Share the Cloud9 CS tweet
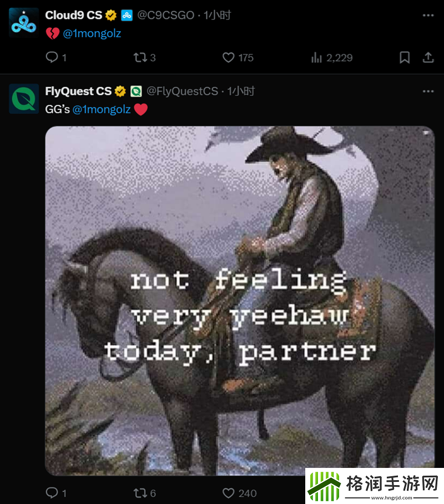Viewport: 444px width, 504px height. 428,58
